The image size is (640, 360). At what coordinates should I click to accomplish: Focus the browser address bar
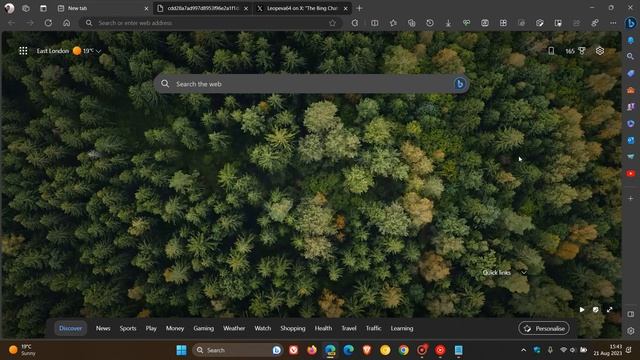pyautogui.click(x=211, y=23)
